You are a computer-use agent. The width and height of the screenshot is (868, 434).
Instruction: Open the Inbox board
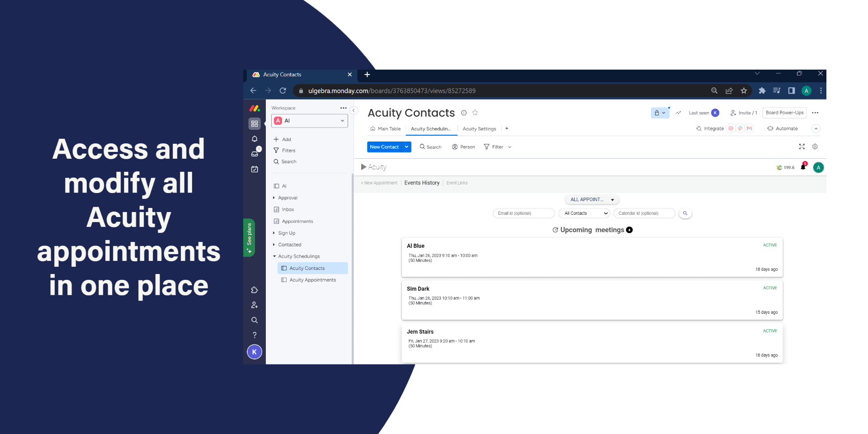pos(284,209)
